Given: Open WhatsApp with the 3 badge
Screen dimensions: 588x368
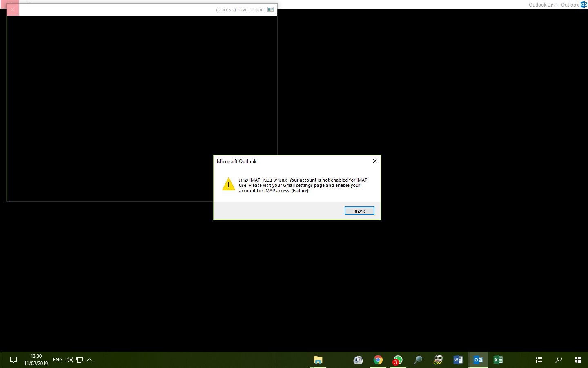Looking at the screenshot, I should (x=398, y=360).
